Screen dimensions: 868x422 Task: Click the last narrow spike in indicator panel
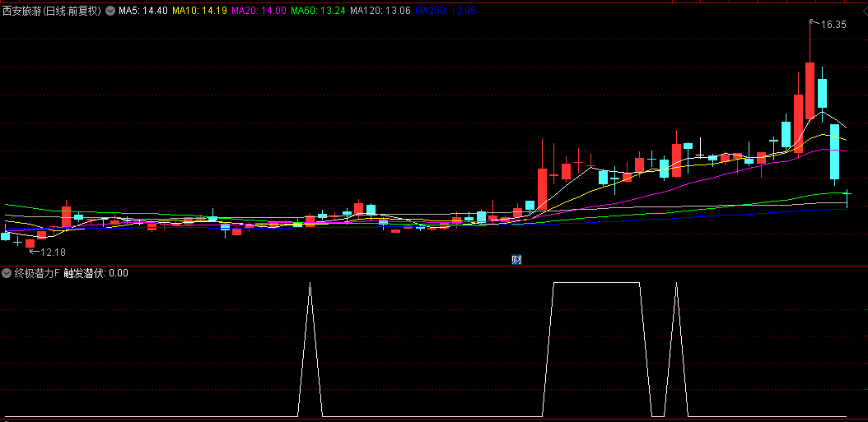pyautogui.click(x=676, y=349)
